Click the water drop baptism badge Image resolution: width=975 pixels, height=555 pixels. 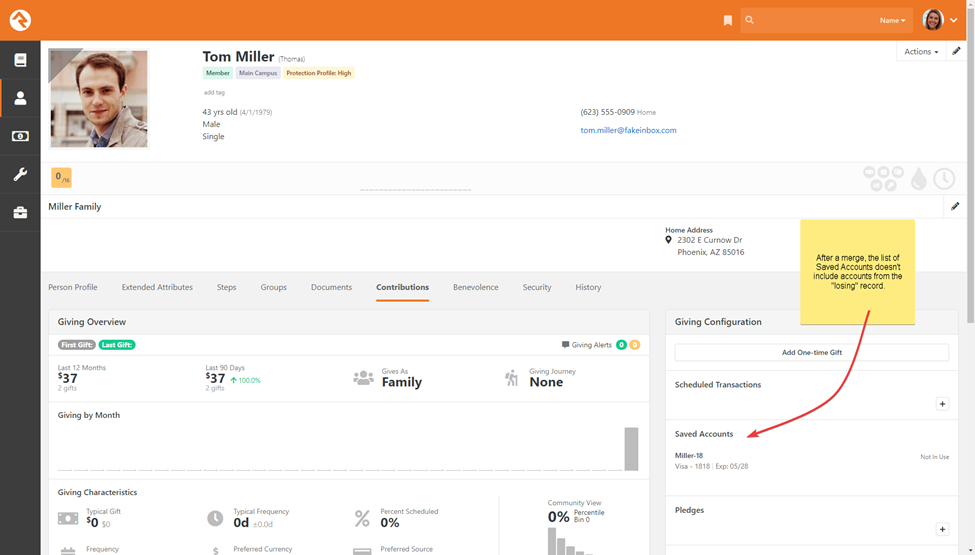[x=918, y=179]
